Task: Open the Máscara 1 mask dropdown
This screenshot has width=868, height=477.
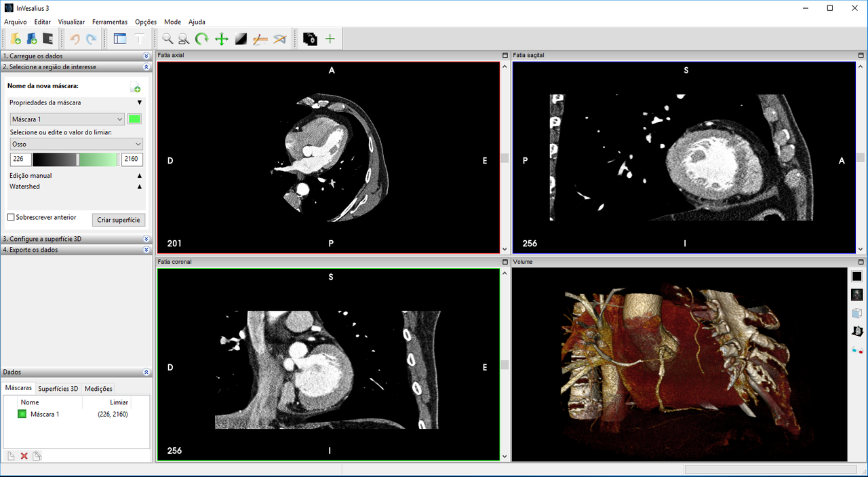Action: (67, 119)
